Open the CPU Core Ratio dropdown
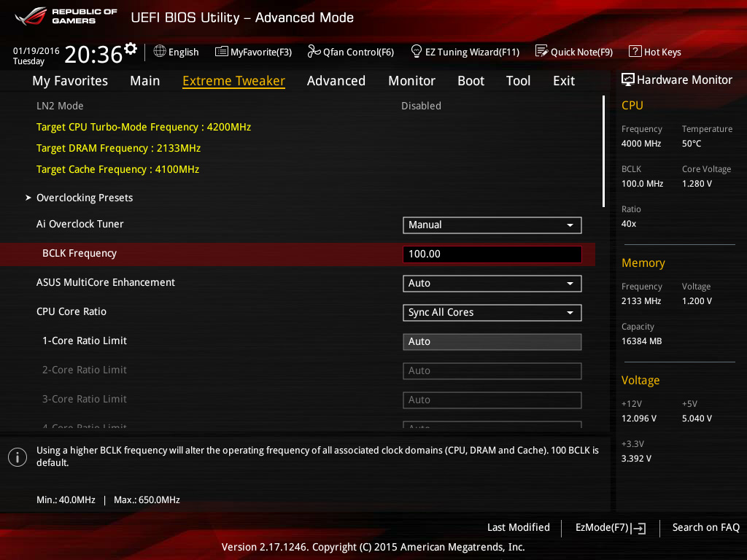 [492, 313]
